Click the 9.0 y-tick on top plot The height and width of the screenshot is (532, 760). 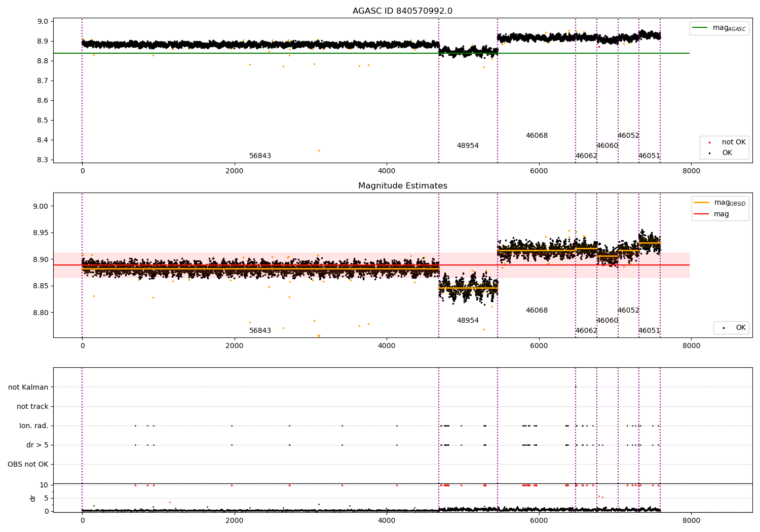coord(43,21)
